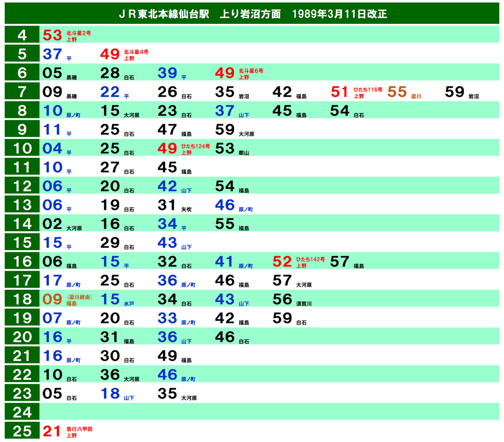This screenshot has width=504, height=442.
Task: Select the 21:16 原ノ町 departure
Action: (x=62, y=356)
